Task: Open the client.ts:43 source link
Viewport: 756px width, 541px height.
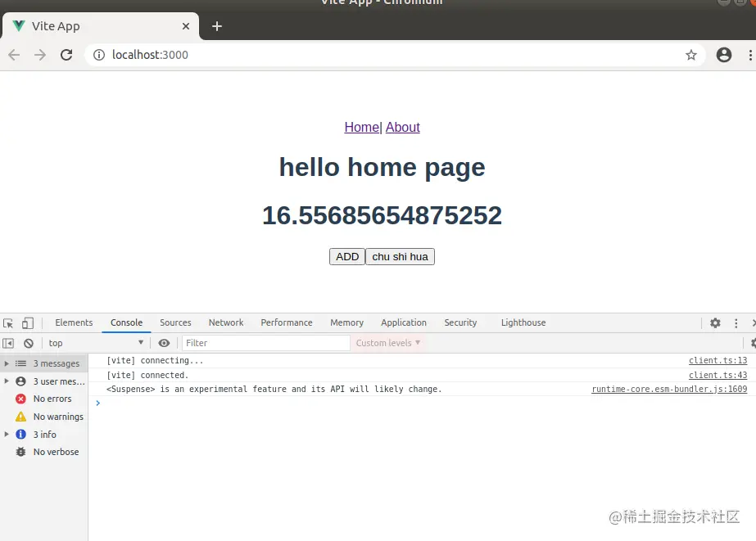Action: click(x=718, y=375)
